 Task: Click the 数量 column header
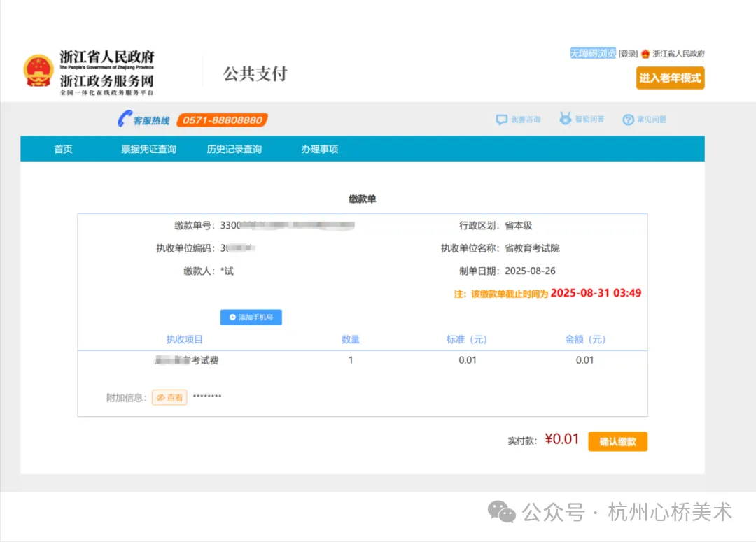[x=351, y=340]
